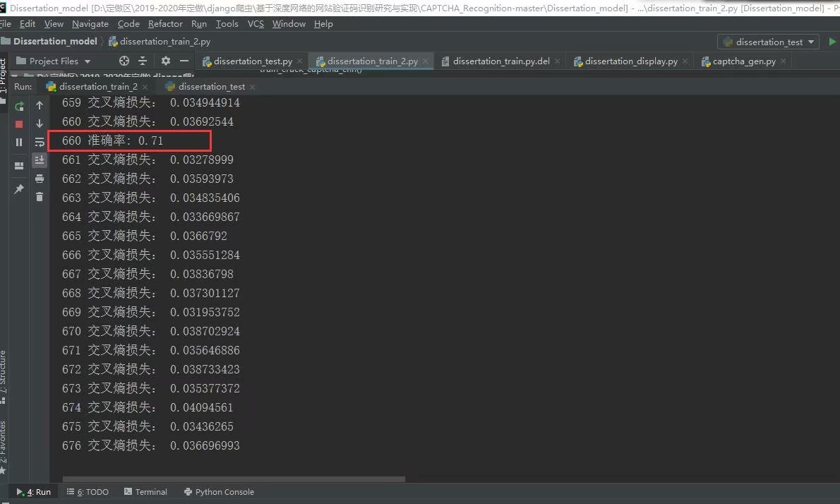Toggle the Project side panel tab
Image resolution: width=840 pixels, height=504 pixels.
(x=4, y=80)
